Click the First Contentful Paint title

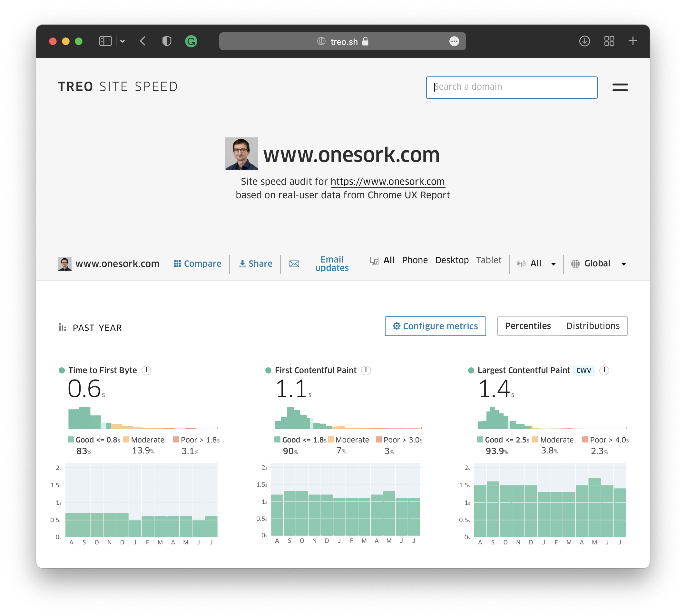(x=316, y=370)
